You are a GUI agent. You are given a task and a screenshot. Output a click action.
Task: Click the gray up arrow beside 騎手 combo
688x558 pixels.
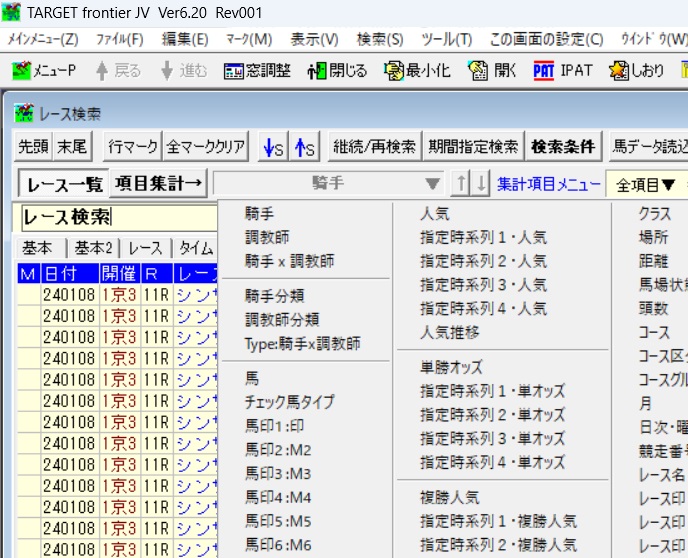pyautogui.click(x=461, y=183)
